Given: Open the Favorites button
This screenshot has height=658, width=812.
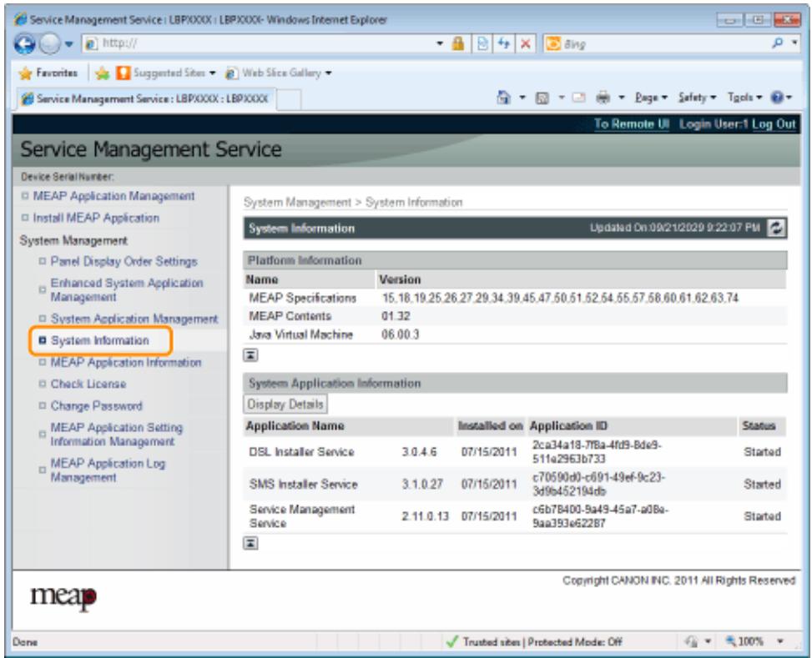Looking at the screenshot, I should tap(48, 73).
